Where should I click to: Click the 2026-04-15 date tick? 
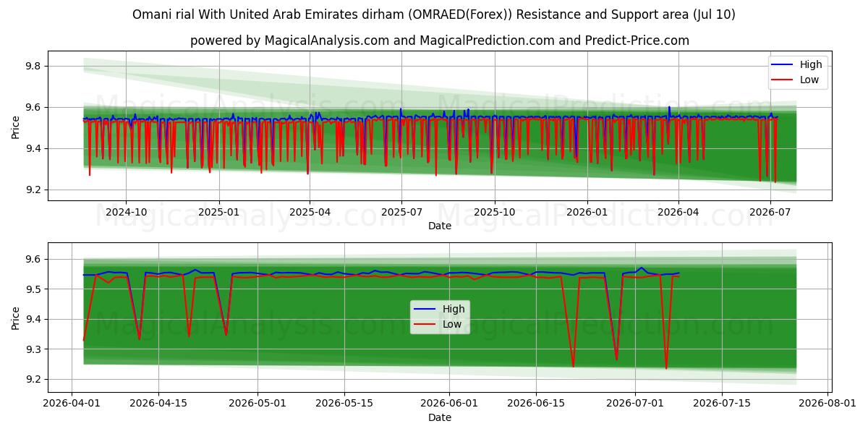[x=158, y=403]
